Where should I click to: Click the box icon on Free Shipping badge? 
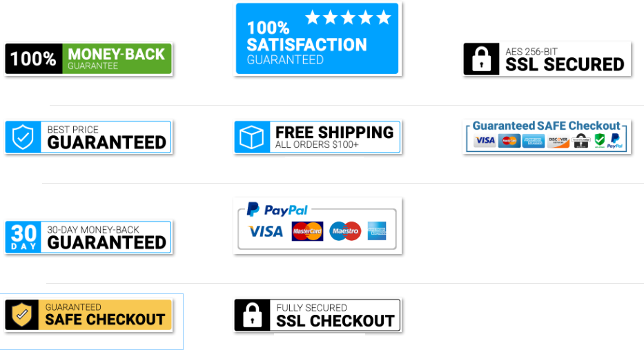[251, 137]
